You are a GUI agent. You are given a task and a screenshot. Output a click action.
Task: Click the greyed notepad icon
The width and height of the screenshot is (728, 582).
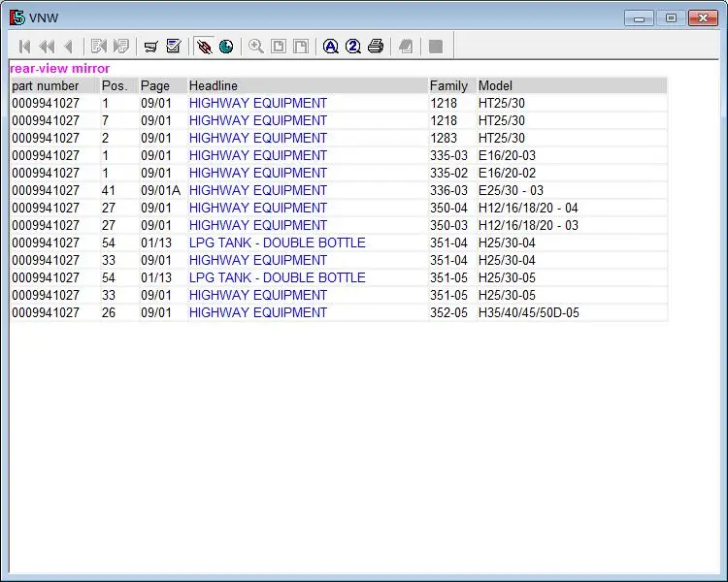coord(406,47)
